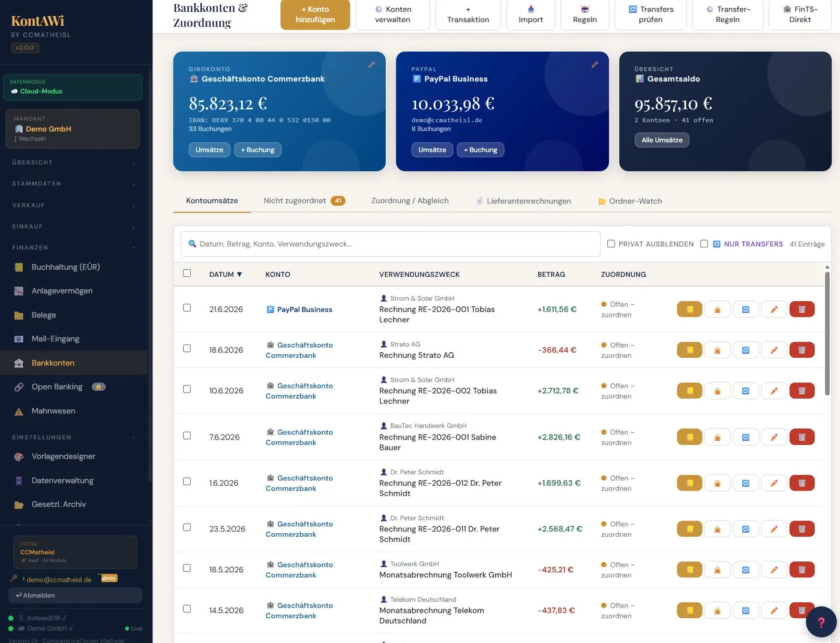Click Regeln toolbar button

click(x=585, y=14)
